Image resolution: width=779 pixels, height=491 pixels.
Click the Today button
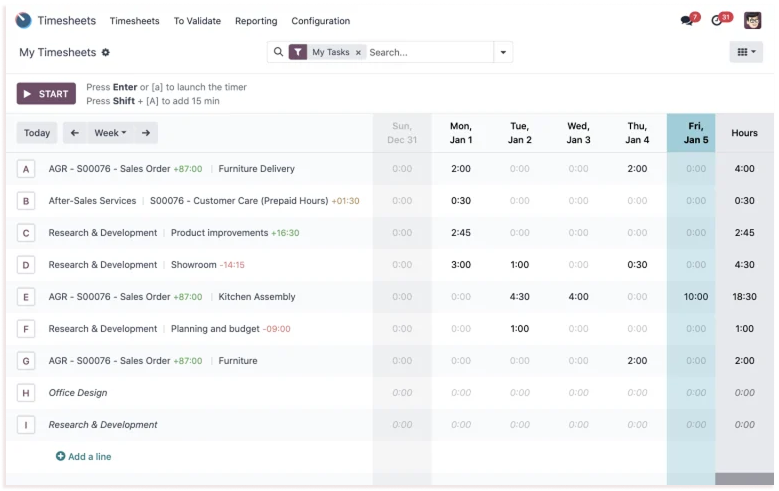tap(37, 133)
